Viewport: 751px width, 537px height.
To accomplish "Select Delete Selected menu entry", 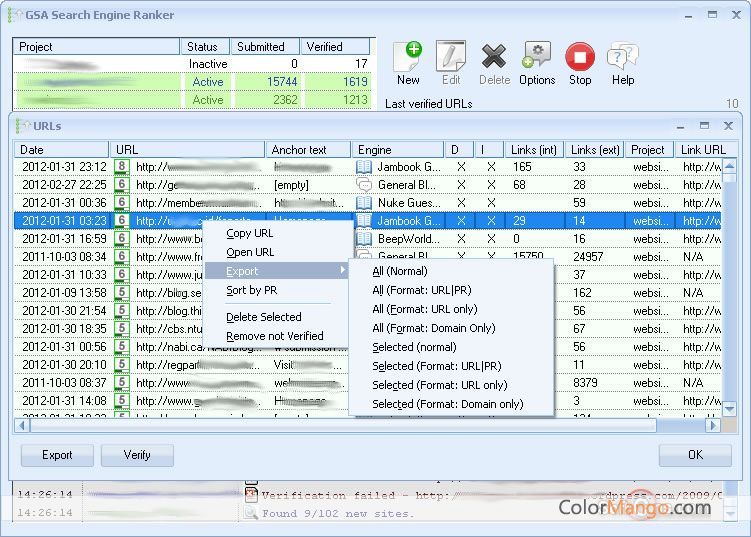I will point(263,317).
